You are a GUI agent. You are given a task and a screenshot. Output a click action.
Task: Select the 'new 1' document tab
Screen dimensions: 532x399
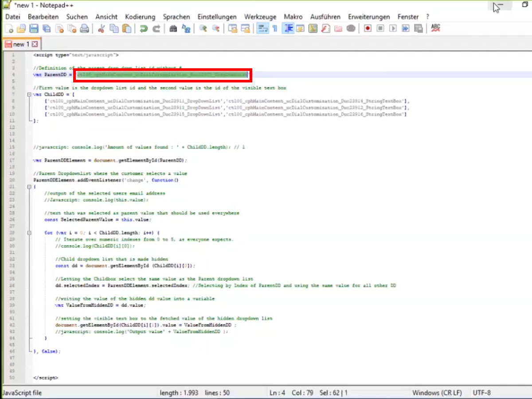pos(21,44)
